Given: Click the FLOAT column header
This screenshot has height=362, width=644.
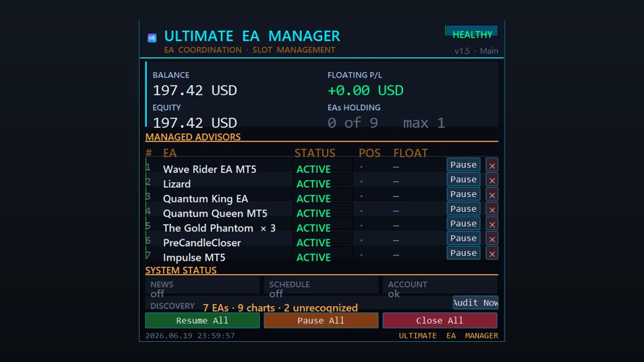Looking at the screenshot, I should (411, 153).
